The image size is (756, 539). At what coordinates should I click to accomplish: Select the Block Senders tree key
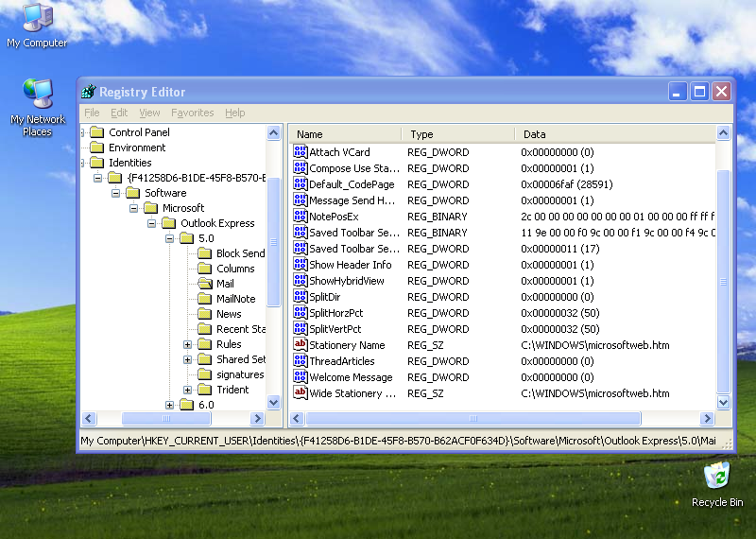click(241, 253)
